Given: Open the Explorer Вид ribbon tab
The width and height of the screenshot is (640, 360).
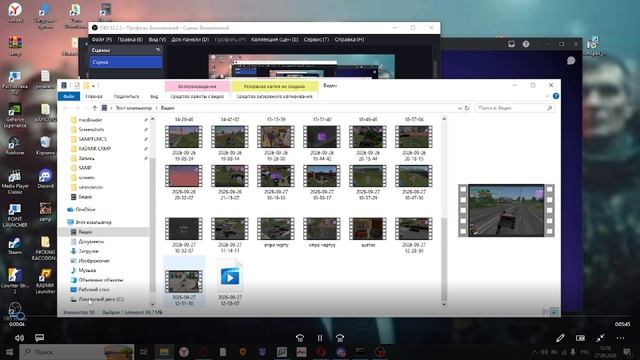Looking at the screenshot, I should tap(154, 96).
